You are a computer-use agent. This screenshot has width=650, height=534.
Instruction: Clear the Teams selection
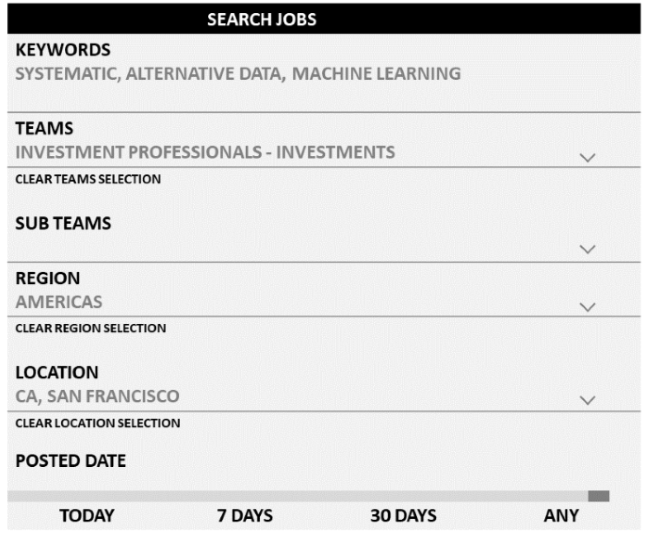click(88, 180)
